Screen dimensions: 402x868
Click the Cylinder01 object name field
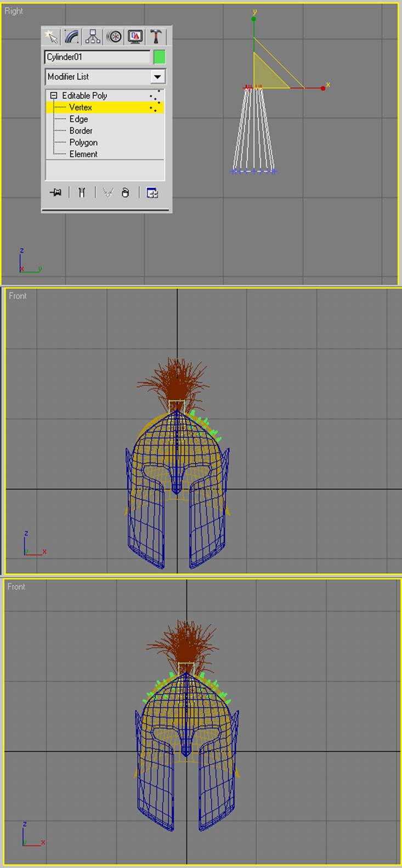tap(97, 57)
